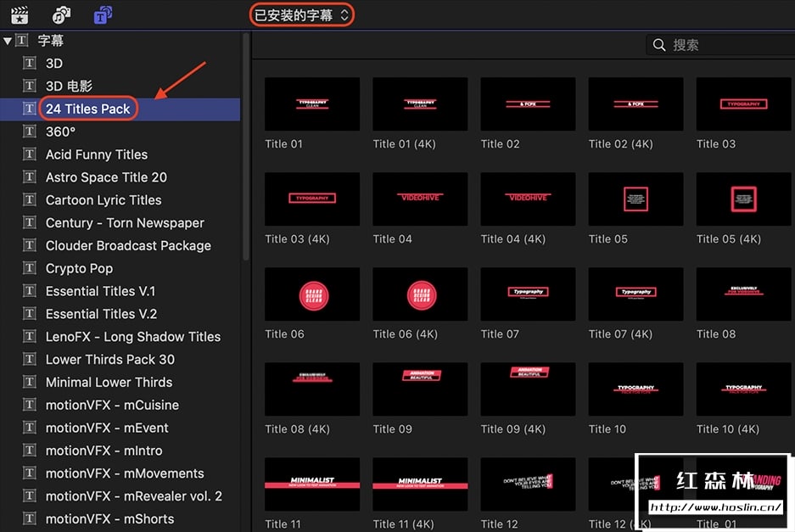Screen dimensions: 795x532
Task: Select the Title 11 MINIMALIST thumbnail
Action: [x=312, y=484]
